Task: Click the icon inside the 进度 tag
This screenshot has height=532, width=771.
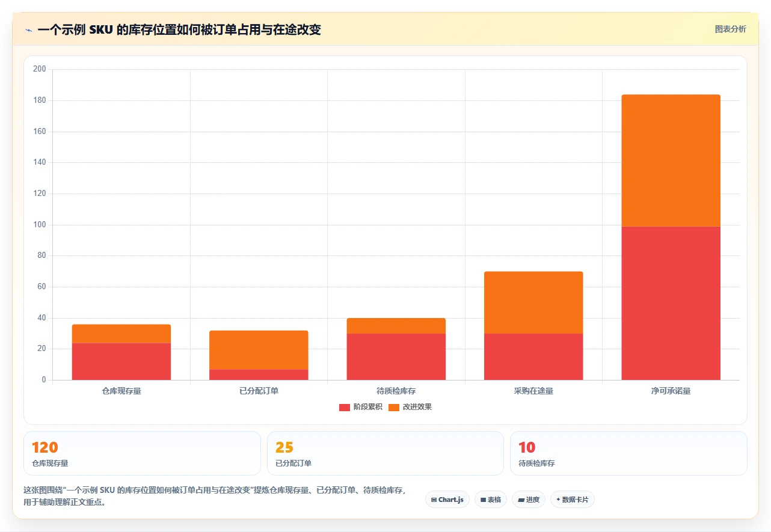Action: point(521,500)
